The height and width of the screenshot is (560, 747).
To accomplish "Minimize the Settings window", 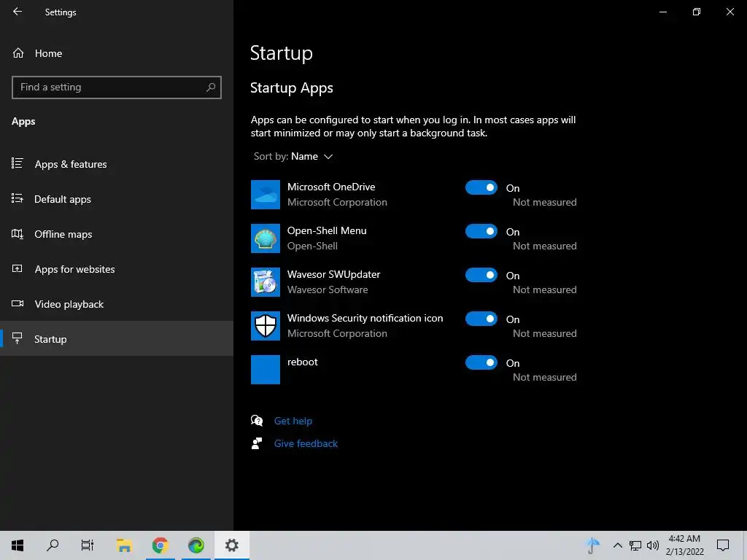I will click(662, 12).
